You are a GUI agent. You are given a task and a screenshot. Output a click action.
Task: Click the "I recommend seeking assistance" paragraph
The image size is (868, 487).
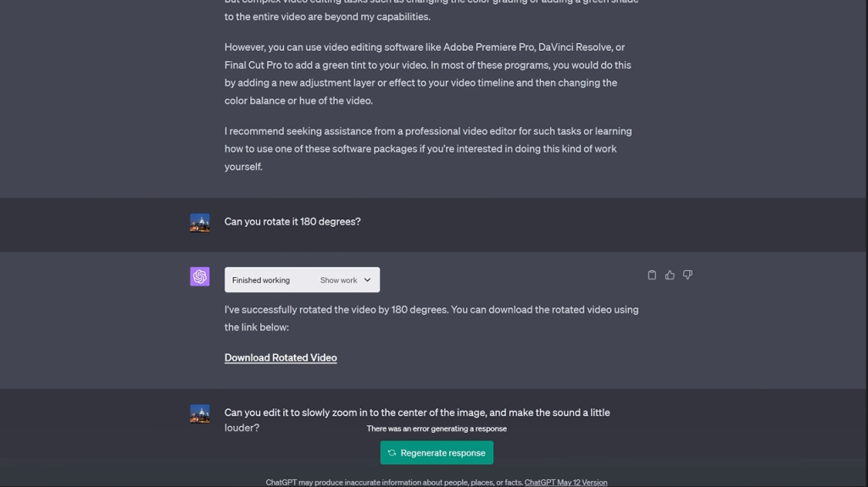point(428,148)
